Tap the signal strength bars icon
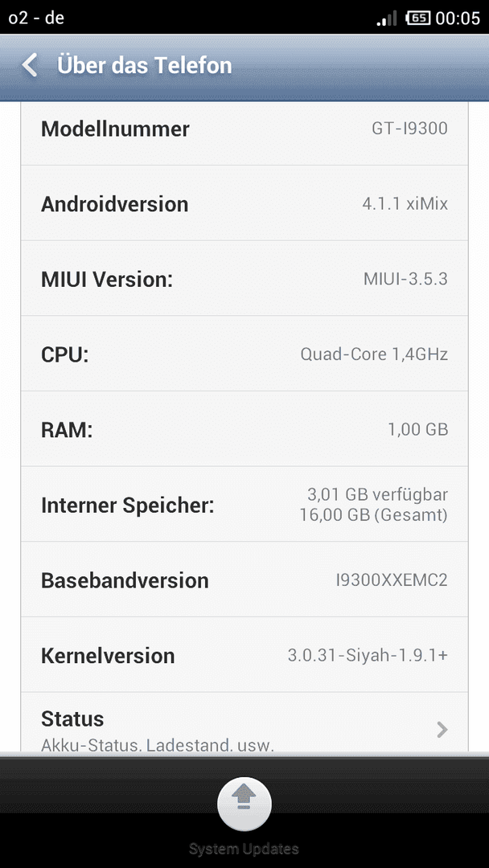 click(387, 18)
